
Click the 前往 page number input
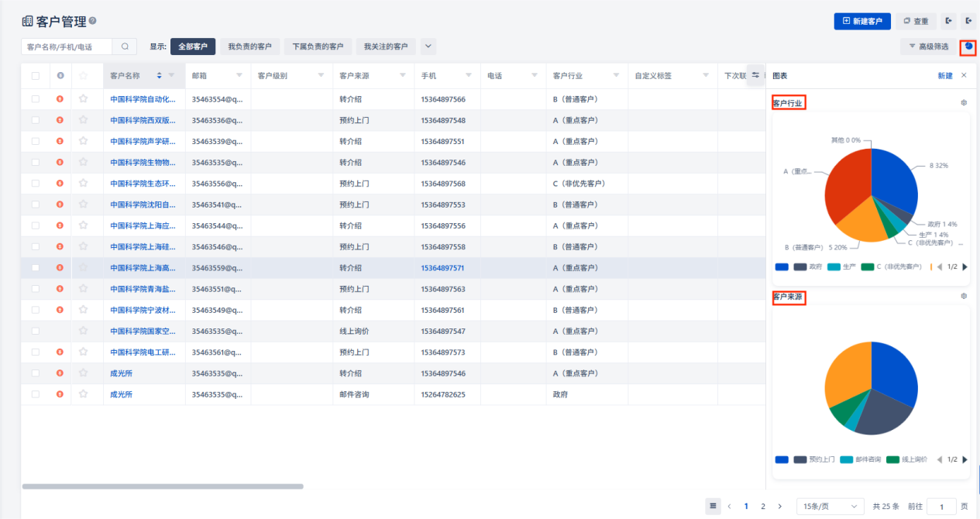click(941, 506)
